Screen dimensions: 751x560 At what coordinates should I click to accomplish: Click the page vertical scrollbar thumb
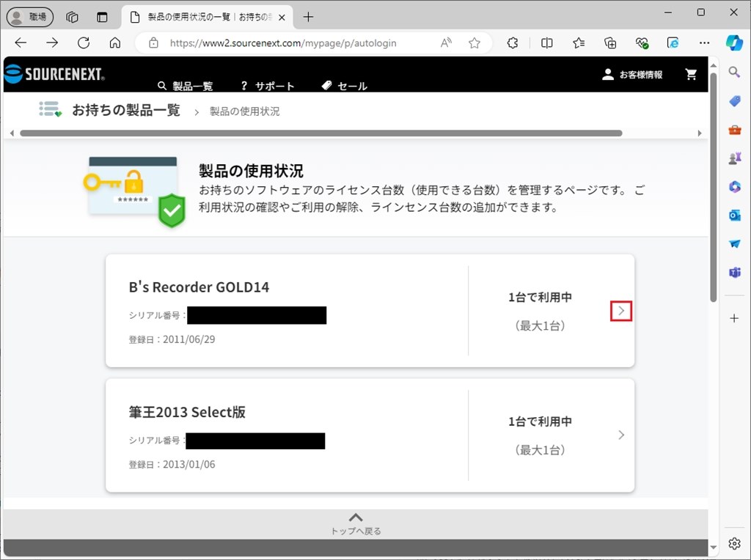pos(713,187)
